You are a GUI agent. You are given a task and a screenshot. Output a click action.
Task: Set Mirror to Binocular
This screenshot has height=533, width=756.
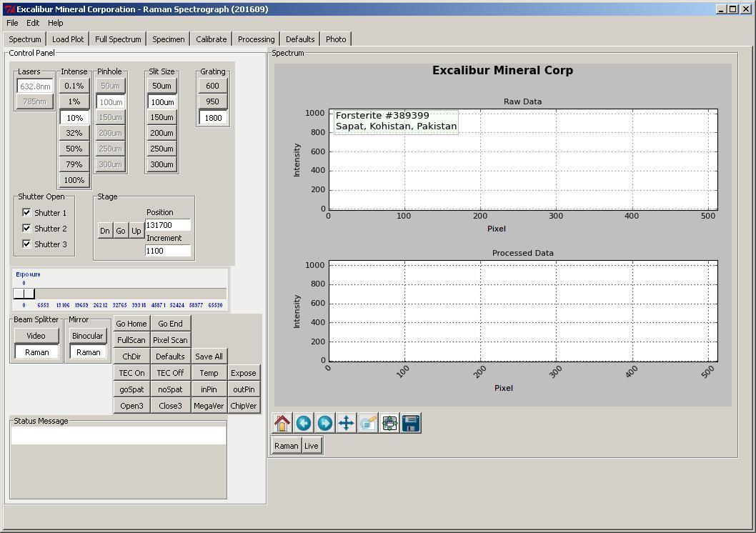87,335
